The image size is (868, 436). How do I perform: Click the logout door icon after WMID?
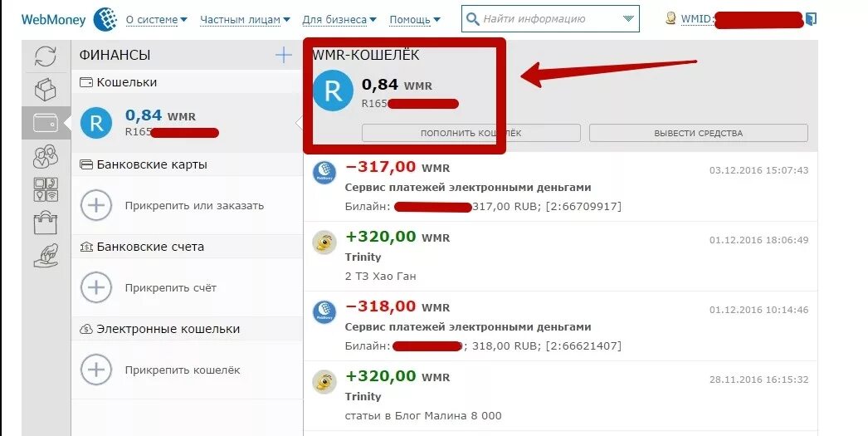tap(811, 19)
